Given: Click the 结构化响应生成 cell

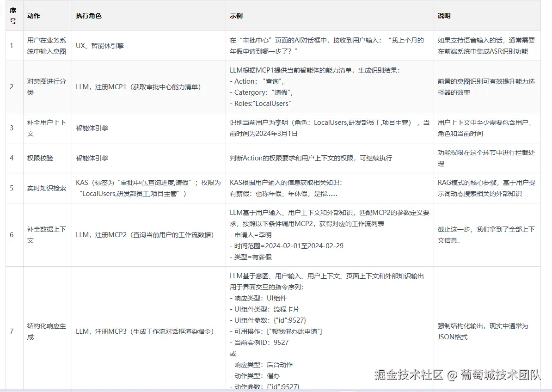Looking at the screenshot, I should [x=48, y=331].
